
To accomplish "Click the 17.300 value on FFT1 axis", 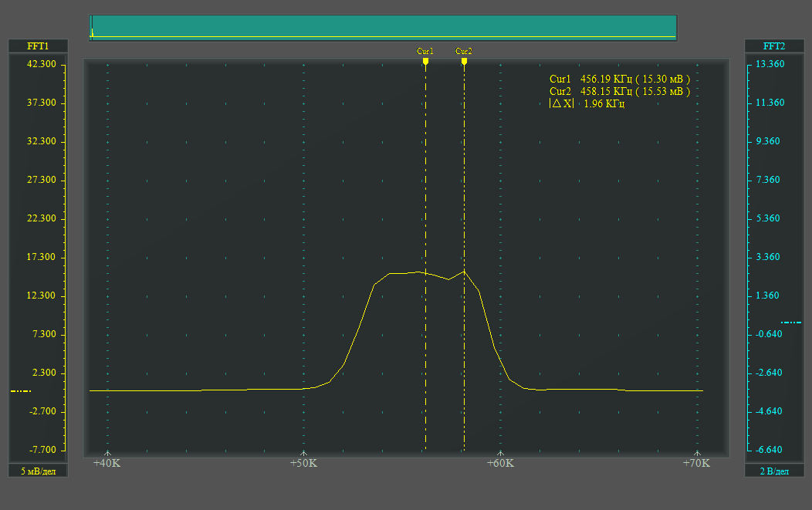I will [x=42, y=257].
